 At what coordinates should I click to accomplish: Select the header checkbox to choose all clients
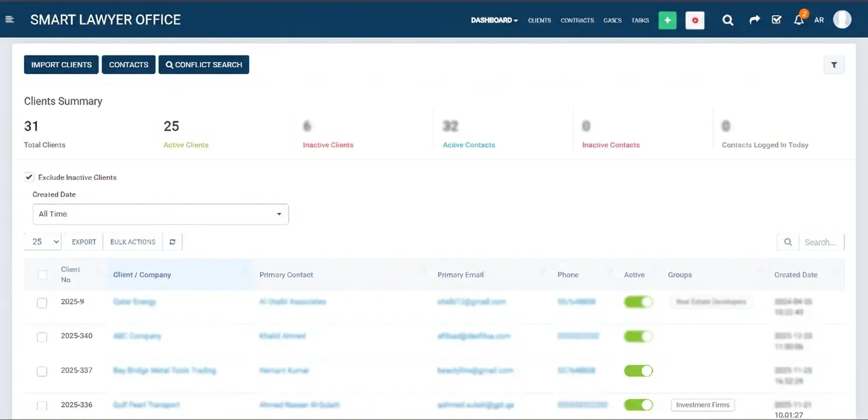(42, 274)
